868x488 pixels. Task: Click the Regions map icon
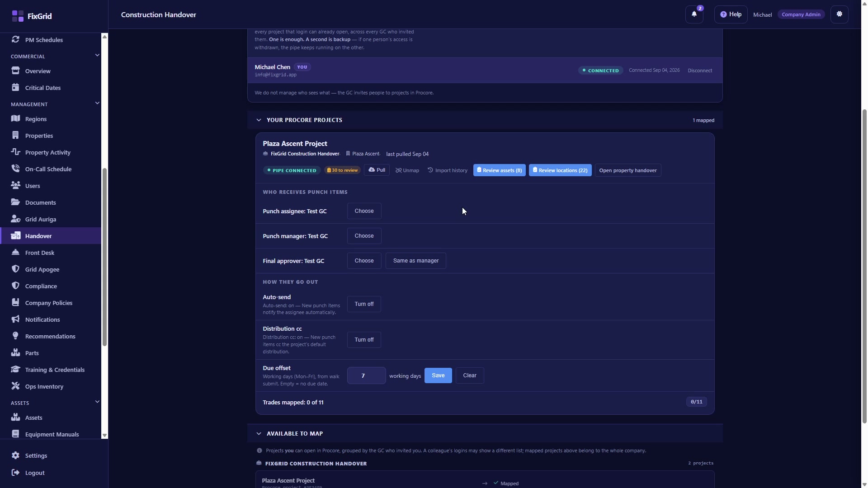coord(15,118)
